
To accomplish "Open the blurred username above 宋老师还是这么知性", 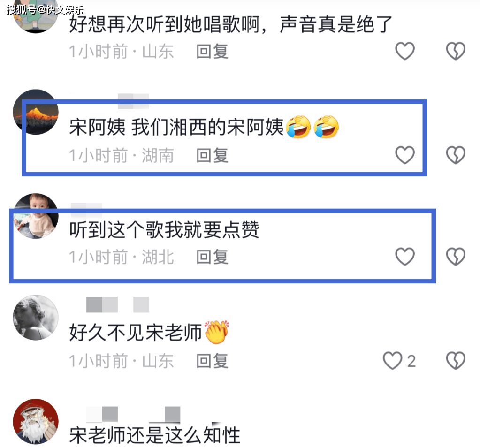I will 133,414.
